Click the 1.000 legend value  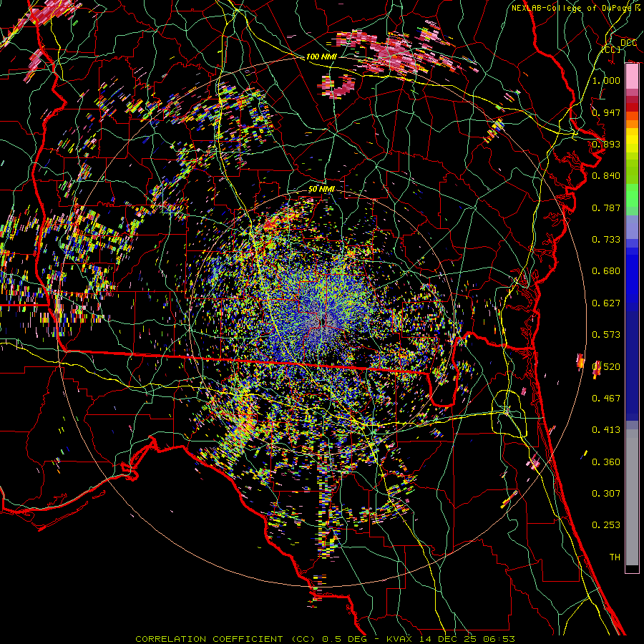coord(606,80)
